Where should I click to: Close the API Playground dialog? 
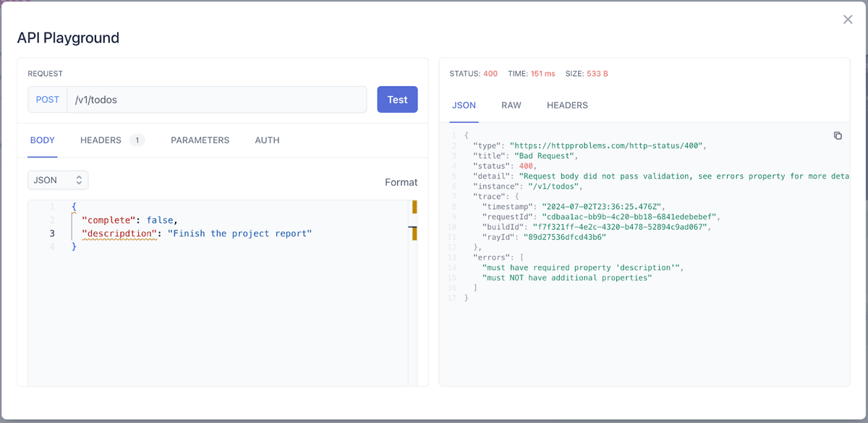847,19
